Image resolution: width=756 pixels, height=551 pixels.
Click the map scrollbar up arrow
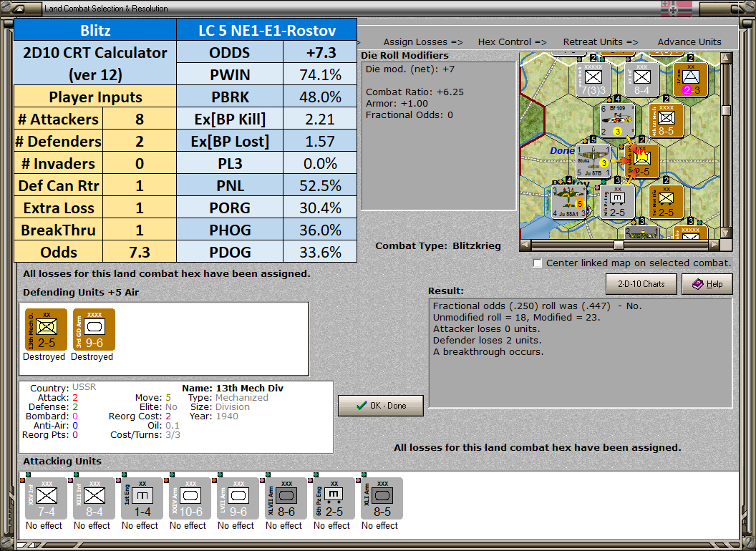tap(726, 58)
